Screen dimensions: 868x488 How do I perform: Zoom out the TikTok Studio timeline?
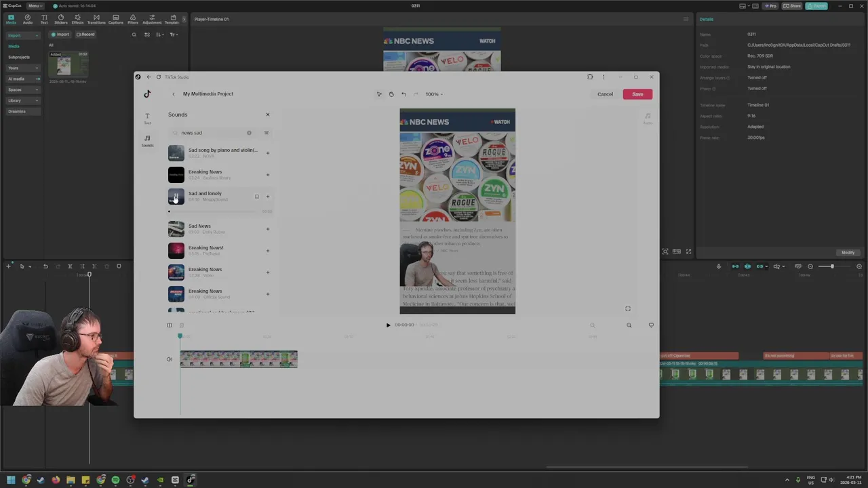point(592,325)
